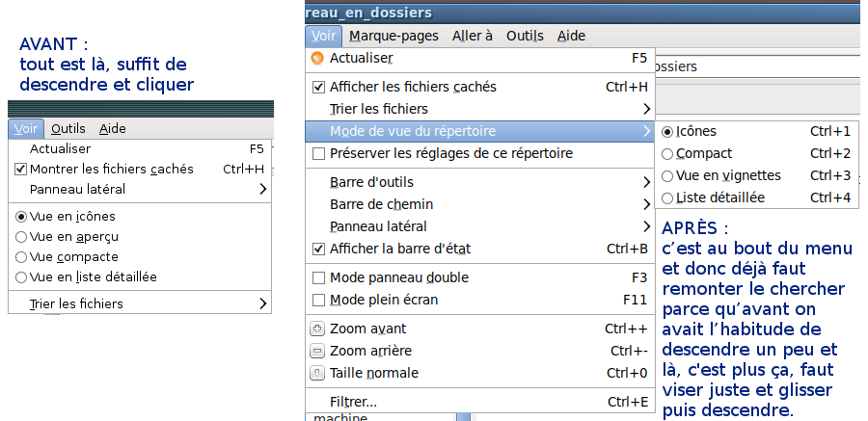The image size is (868, 421).
Task: Uncheck Afficher les fichiers cachés
Action: pos(318,87)
